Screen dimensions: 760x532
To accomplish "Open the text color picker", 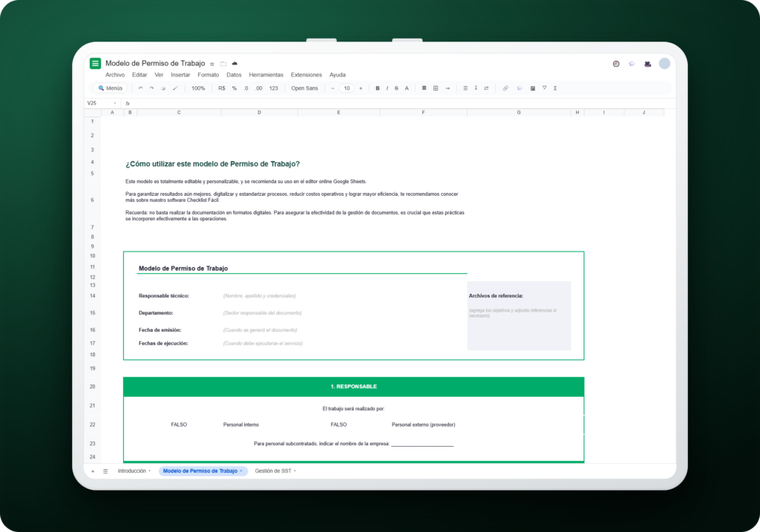I will pos(407,88).
